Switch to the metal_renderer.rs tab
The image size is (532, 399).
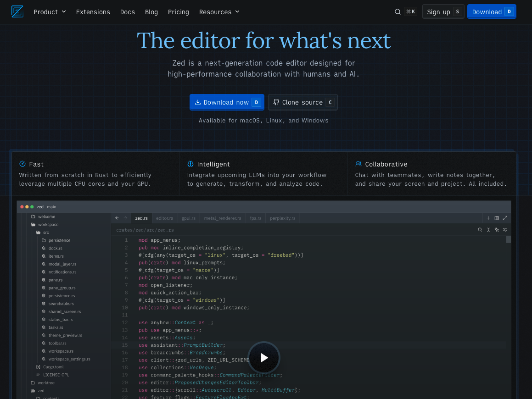[x=223, y=218]
